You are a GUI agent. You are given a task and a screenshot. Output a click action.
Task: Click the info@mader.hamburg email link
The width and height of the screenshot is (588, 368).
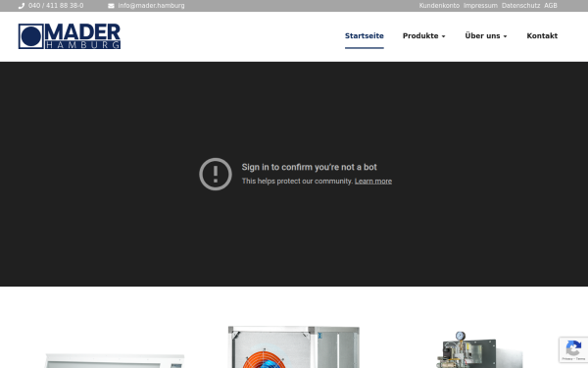(x=151, y=6)
